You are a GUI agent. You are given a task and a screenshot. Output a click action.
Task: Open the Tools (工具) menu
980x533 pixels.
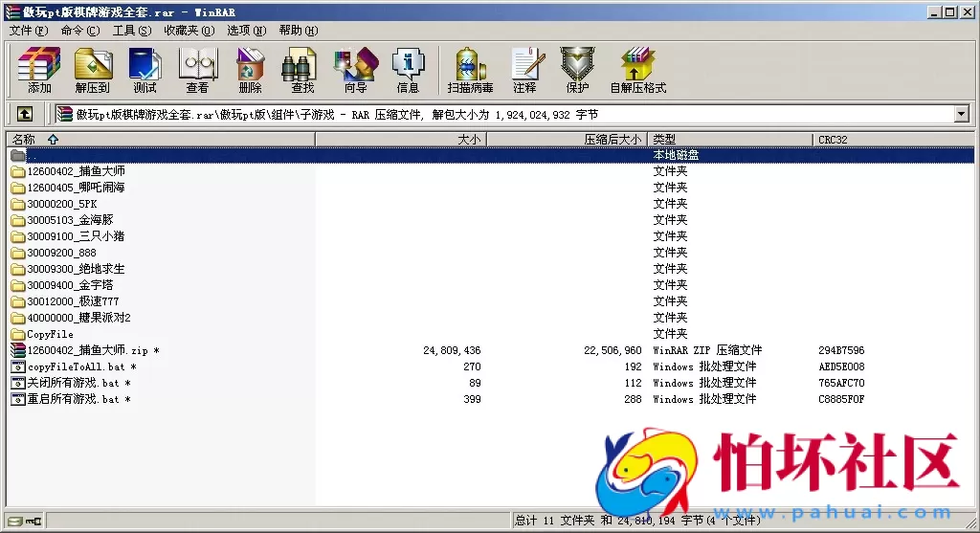point(132,30)
